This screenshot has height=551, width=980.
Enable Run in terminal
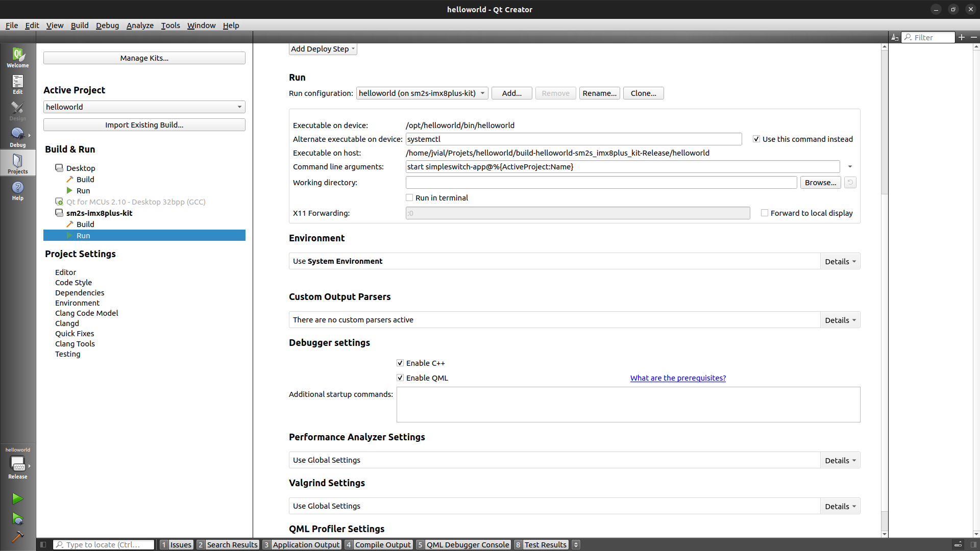click(x=409, y=198)
